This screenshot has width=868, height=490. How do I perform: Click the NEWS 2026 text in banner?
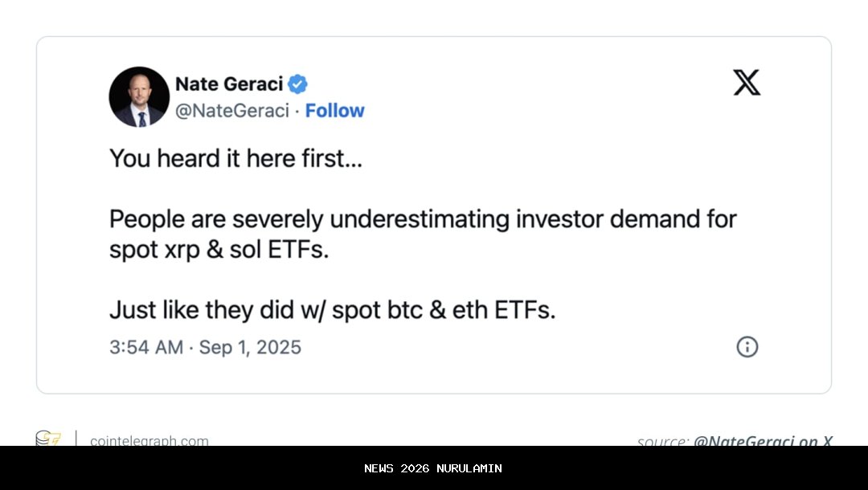[396, 468]
